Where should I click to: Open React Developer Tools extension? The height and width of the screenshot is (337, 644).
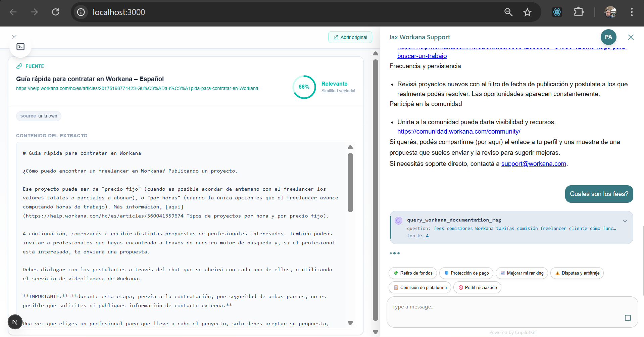point(557,12)
